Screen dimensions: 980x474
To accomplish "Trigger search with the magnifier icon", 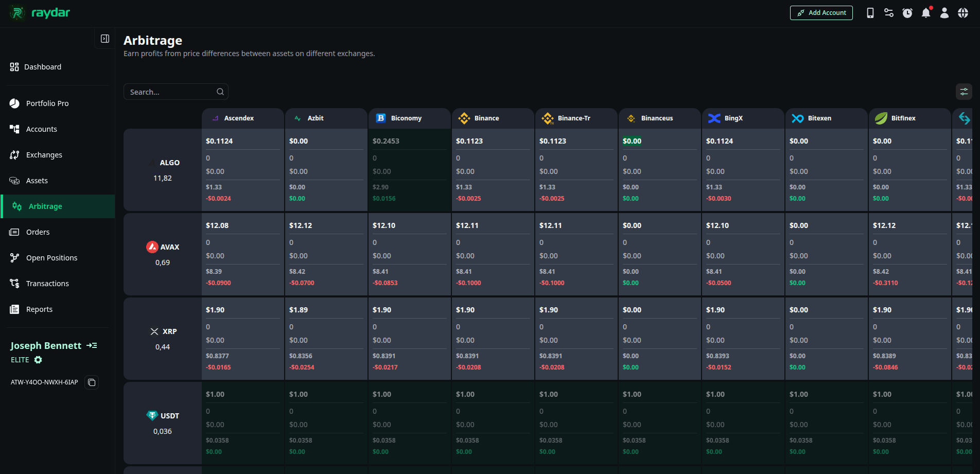I will click(220, 91).
